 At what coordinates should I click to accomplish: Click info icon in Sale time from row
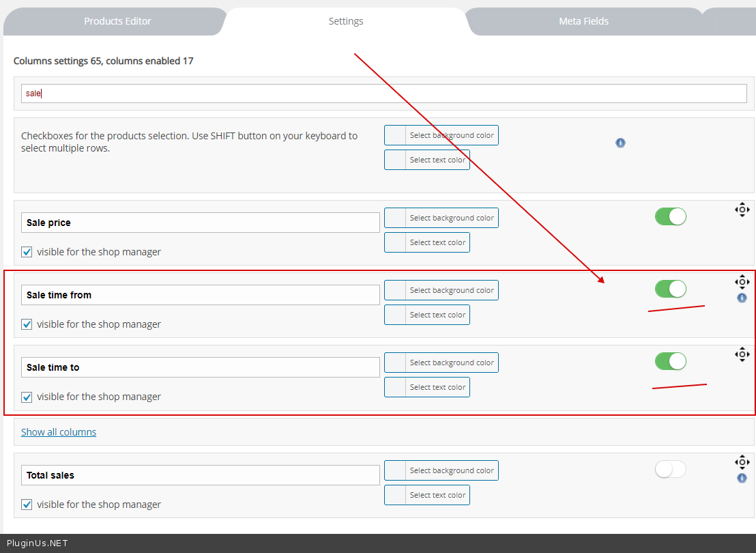click(x=742, y=298)
